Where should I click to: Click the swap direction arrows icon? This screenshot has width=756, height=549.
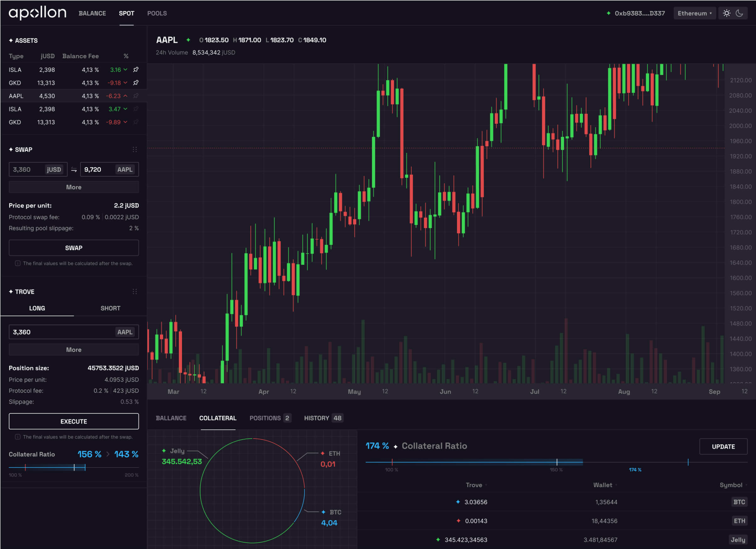[x=74, y=170]
